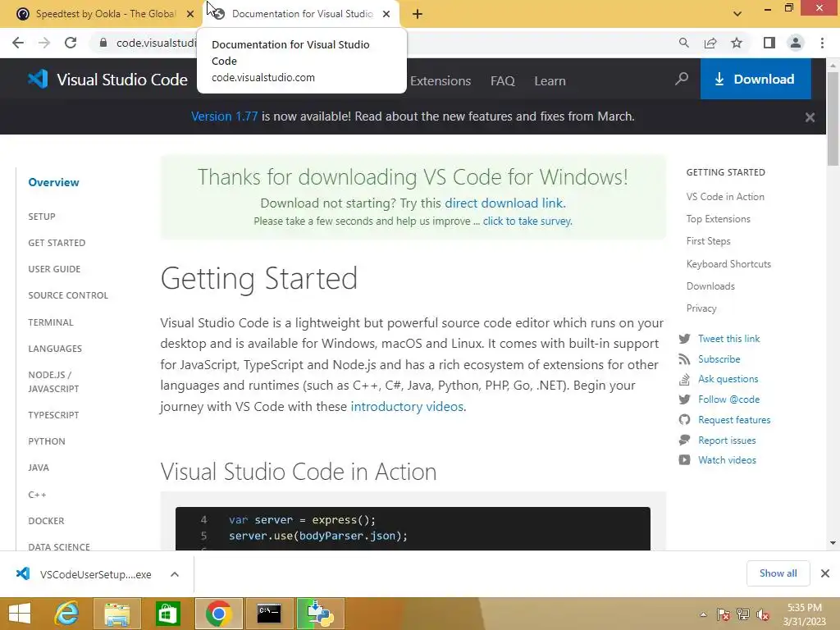Expand the TYPESCRIPT sidebar section
Viewport: 840px width, 630px height.
(x=53, y=415)
